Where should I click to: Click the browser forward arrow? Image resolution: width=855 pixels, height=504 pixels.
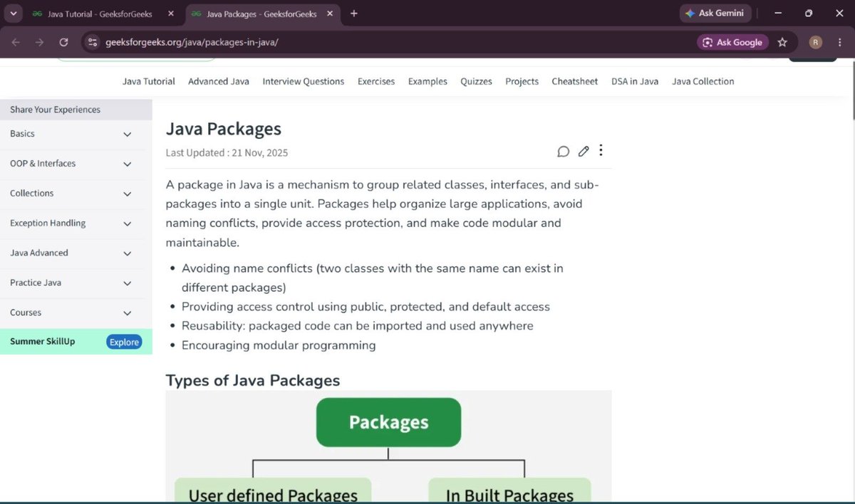[x=39, y=42]
